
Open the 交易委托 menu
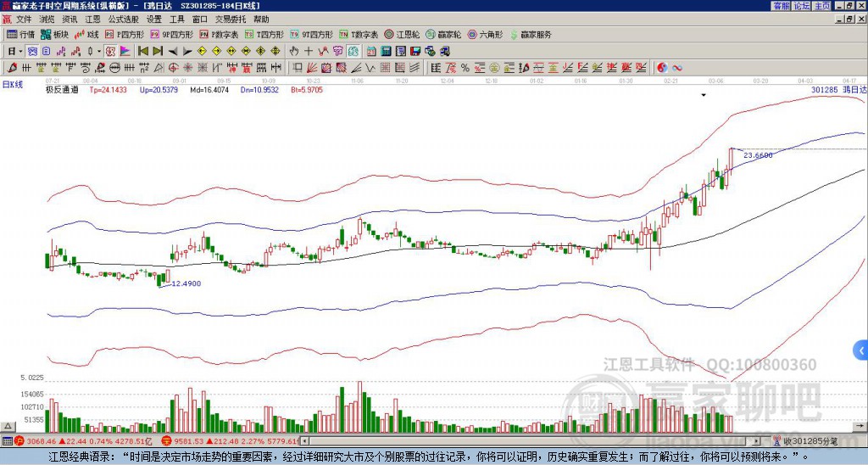click(231, 20)
